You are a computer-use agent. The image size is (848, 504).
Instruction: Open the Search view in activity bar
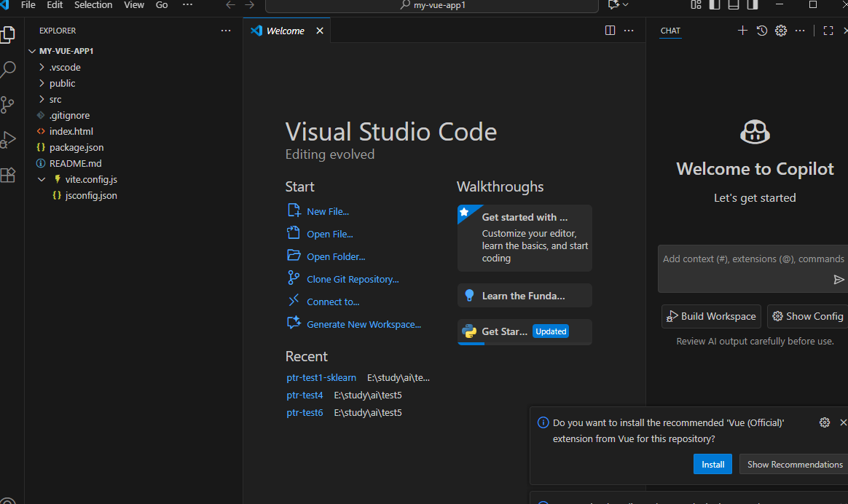coord(7,70)
